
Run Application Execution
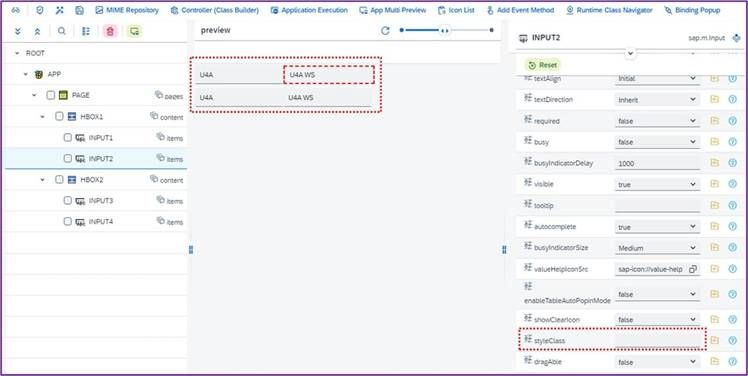pyautogui.click(x=309, y=10)
